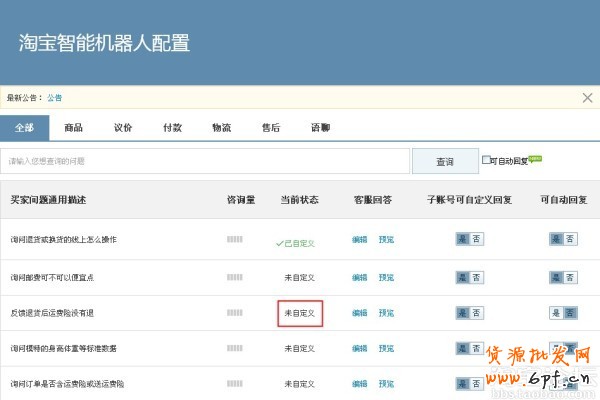Image resolution: width=600 pixels, height=400 pixels.
Task: Close the announcement bar with the X
Action: point(587,98)
